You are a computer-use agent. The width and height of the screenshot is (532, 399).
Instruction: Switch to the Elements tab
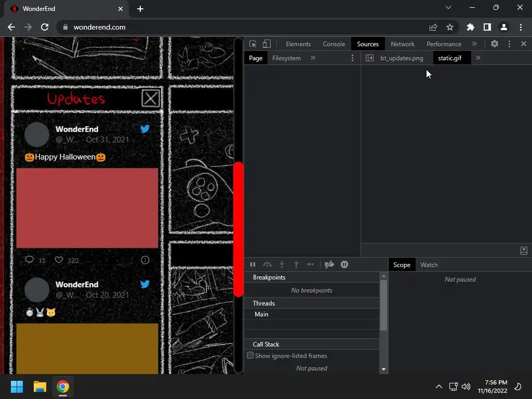point(298,44)
